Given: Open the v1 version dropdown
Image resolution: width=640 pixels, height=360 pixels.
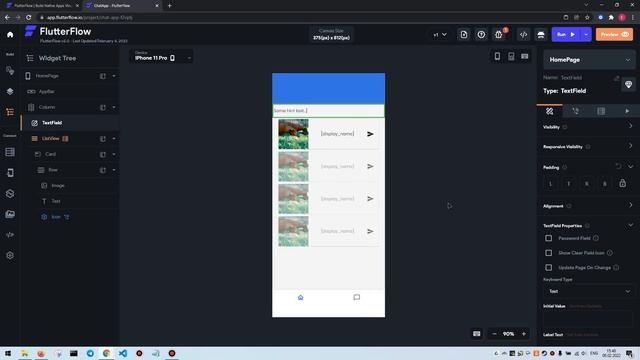Looking at the screenshot, I should click(440, 35).
